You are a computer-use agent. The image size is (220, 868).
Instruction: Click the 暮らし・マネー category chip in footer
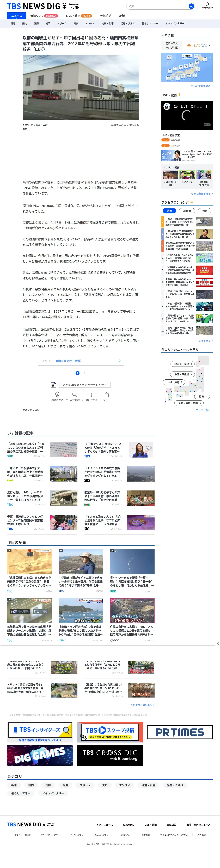point(21,793)
